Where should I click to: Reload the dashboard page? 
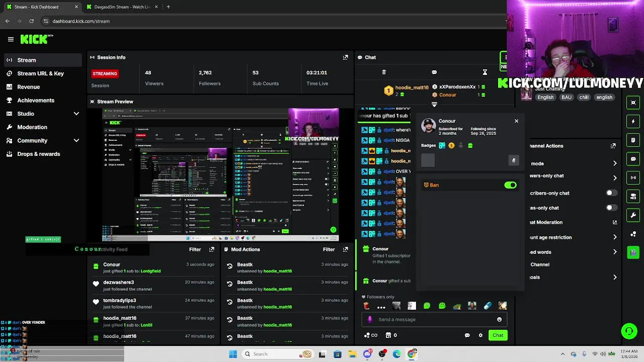pyautogui.click(x=32, y=21)
